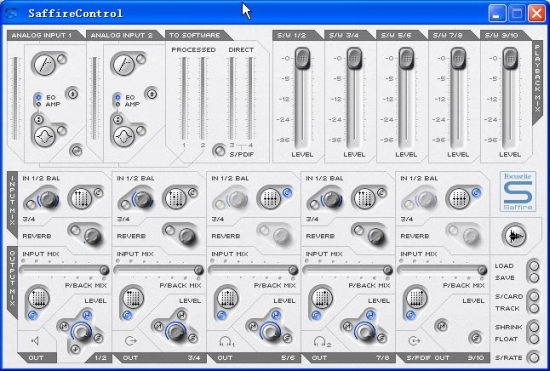The height and width of the screenshot is (371, 550).
Task: Open input mix matrix icon in S/PDIF OUT column
Action: coord(459,198)
